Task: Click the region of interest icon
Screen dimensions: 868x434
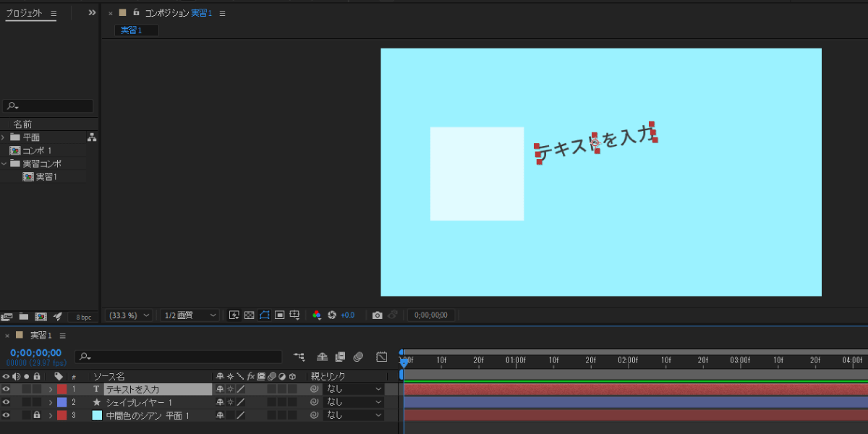Action: pos(279,315)
